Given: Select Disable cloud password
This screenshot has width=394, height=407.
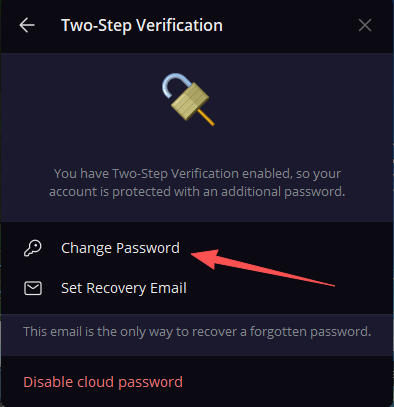Looking at the screenshot, I should [103, 382].
